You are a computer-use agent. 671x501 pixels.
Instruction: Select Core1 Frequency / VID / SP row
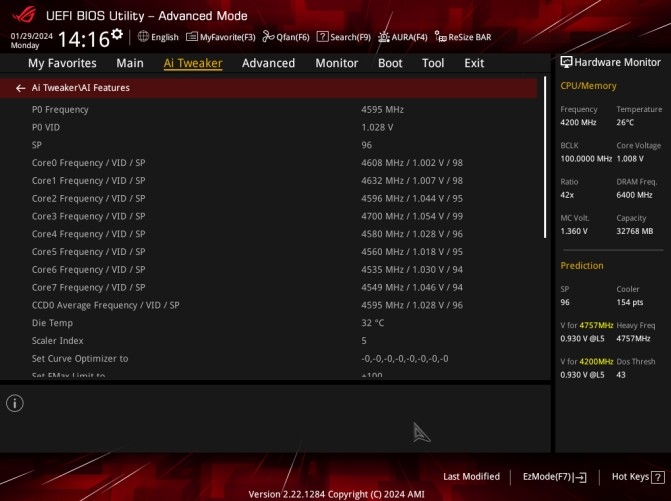(x=268, y=181)
